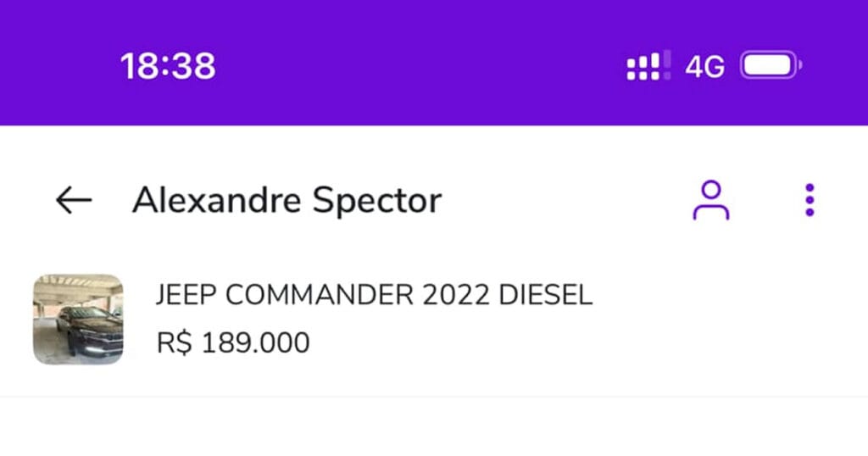Click the R$ 189.000 price
Viewport: 868px width, 456px height.
(x=233, y=343)
